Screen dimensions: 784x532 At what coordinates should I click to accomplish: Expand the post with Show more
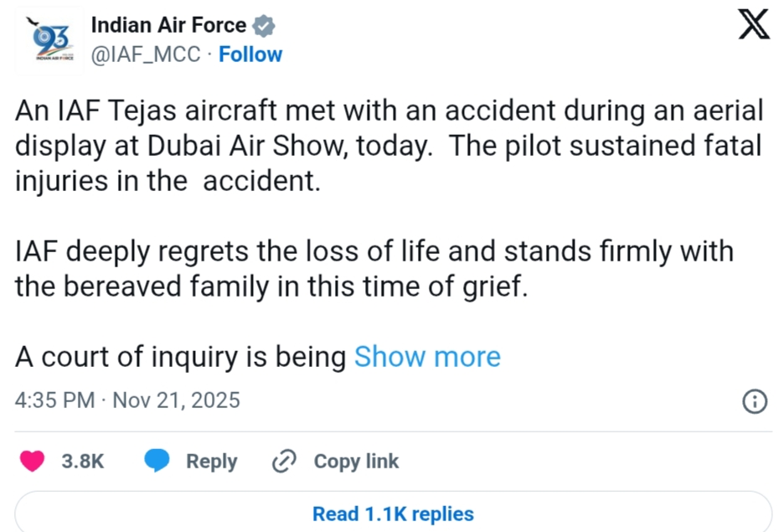[x=427, y=357]
